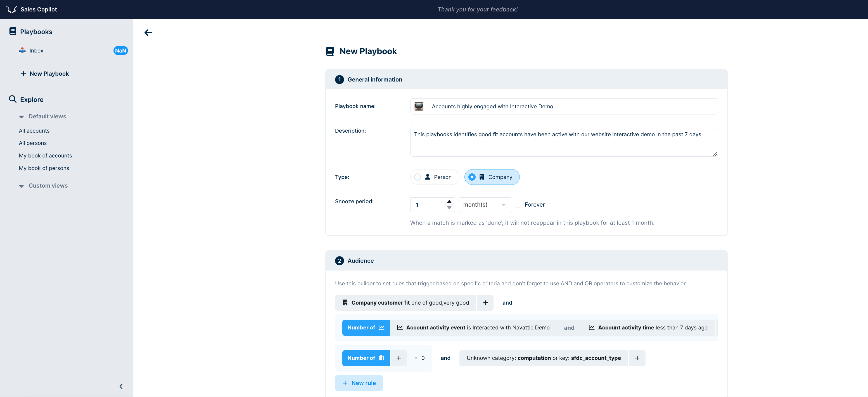Enable the Forever snooze checkbox
Image resolution: width=868 pixels, height=397 pixels.
[x=518, y=204]
